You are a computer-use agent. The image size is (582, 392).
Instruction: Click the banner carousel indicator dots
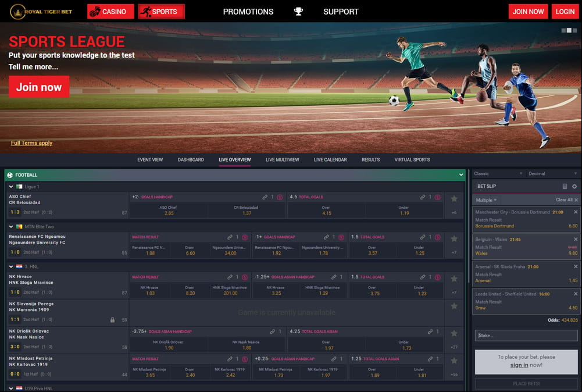point(569,30)
